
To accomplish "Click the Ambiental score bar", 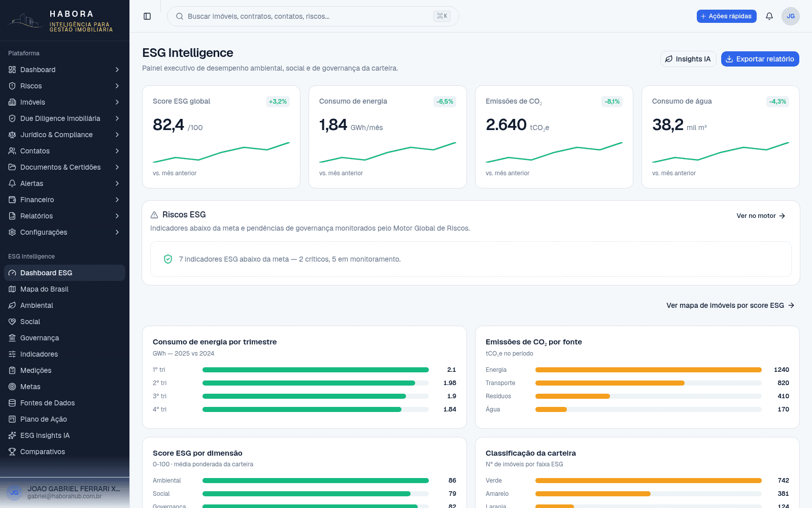I will tap(316, 481).
